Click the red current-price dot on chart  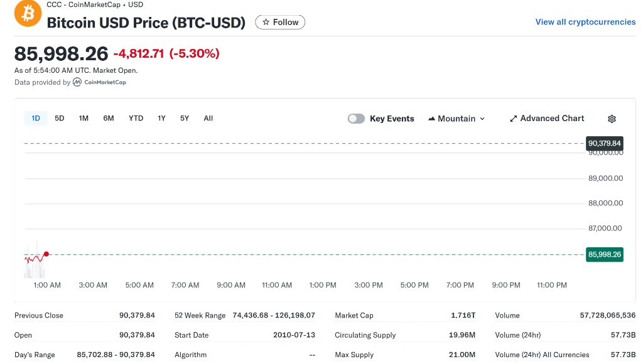click(x=46, y=254)
